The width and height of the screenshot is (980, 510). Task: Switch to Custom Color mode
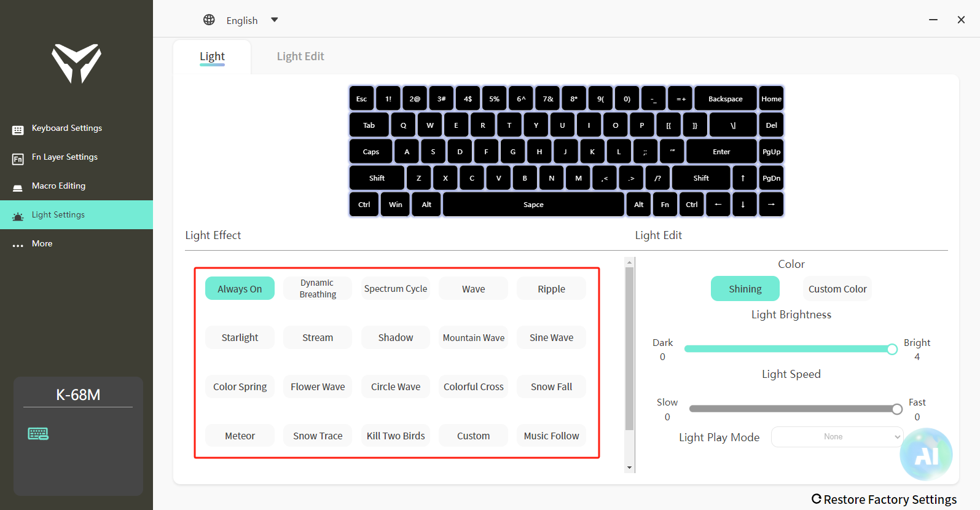click(x=837, y=289)
